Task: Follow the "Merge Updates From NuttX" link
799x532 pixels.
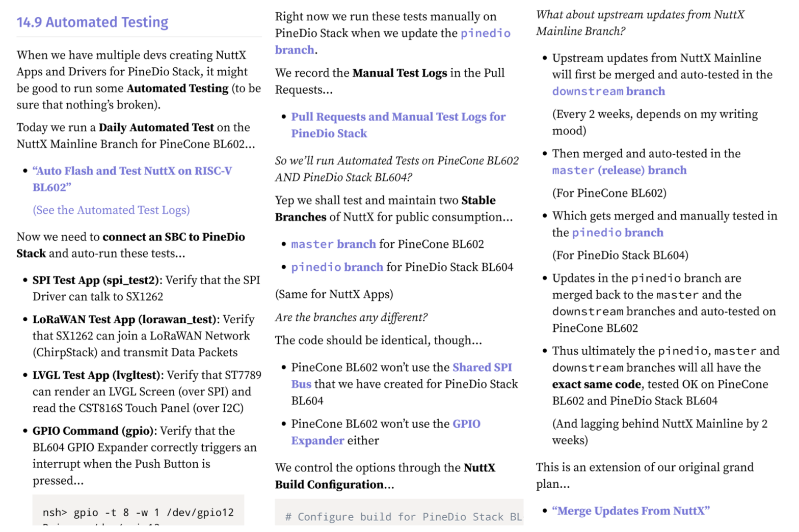Action: (631, 511)
